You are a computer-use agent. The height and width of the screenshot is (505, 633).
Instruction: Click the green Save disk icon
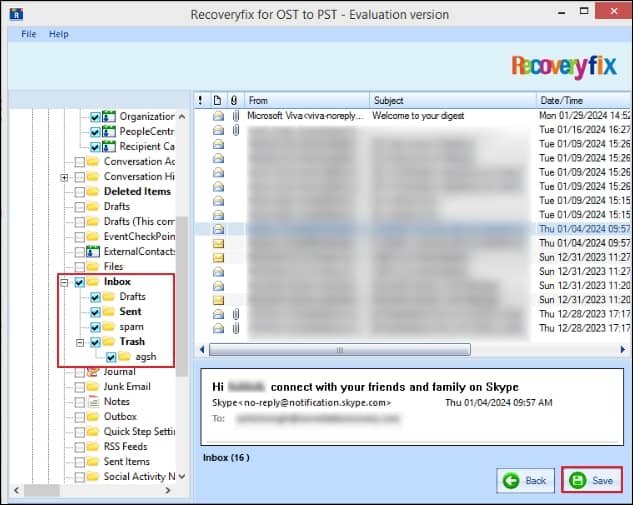577,480
